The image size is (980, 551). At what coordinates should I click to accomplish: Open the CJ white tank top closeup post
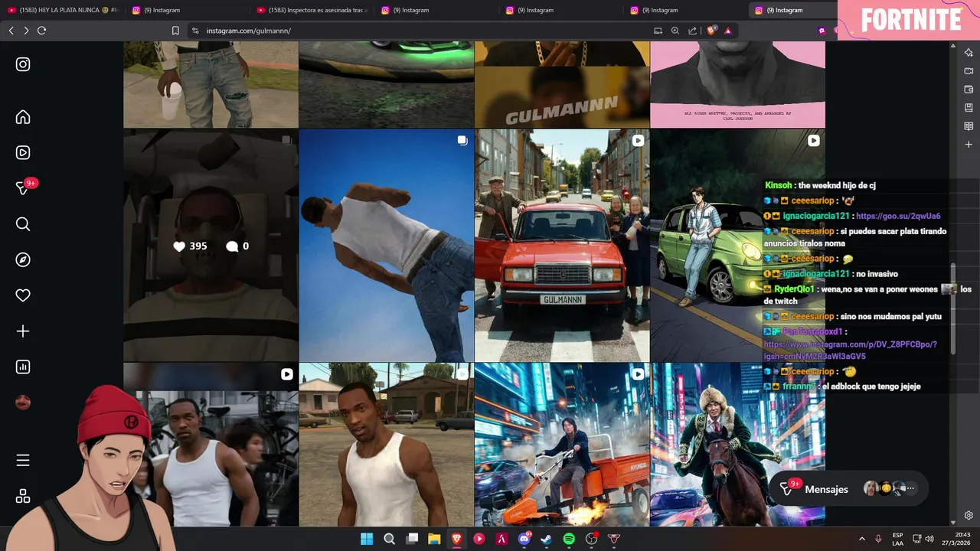point(386,445)
